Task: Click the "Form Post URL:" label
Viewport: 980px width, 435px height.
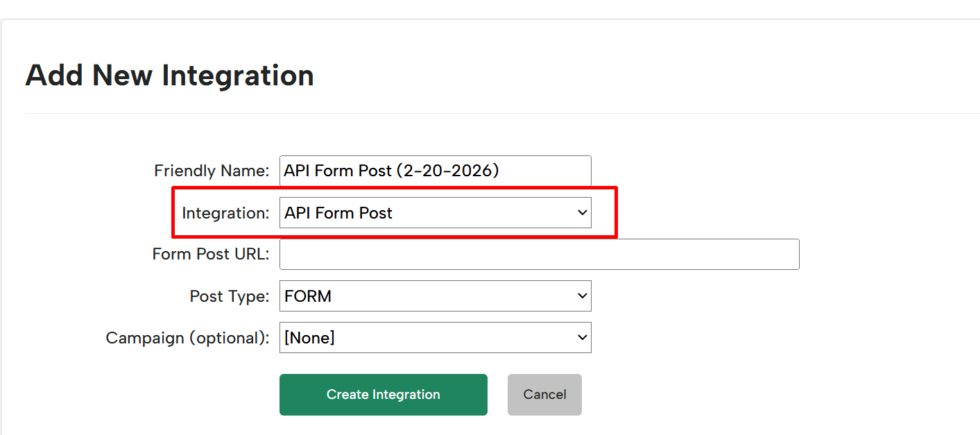Action: [210, 255]
